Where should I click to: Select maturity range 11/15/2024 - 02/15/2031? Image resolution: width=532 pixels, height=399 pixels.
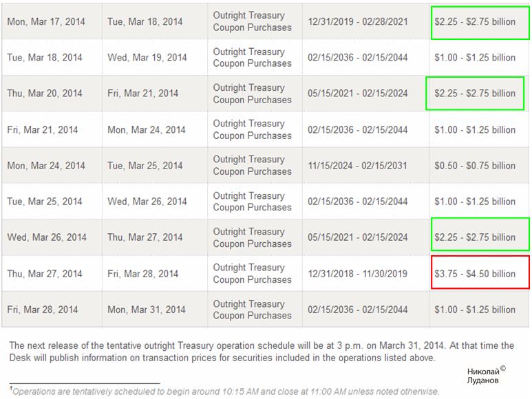tap(357, 166)
